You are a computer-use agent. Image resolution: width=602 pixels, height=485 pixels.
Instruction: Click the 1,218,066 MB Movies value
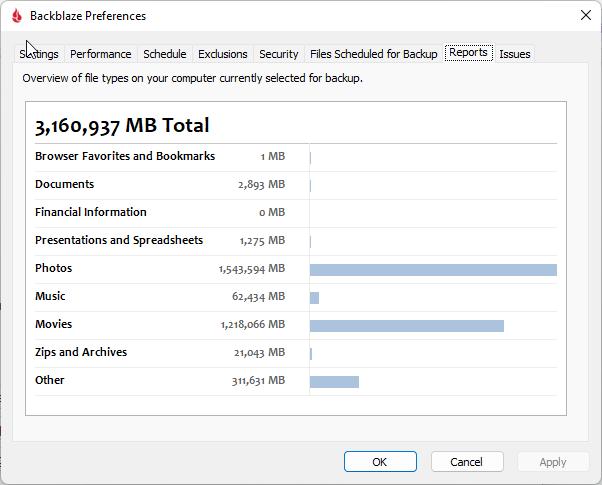click(253, 324)
